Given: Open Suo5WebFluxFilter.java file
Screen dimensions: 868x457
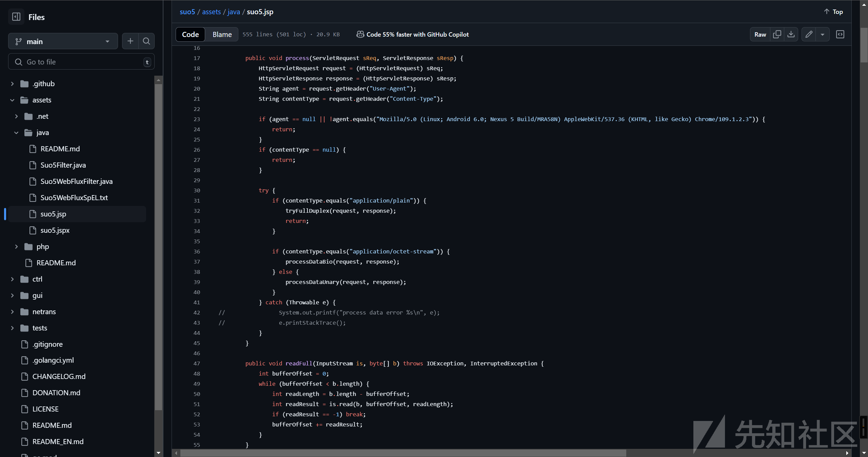Looking at the screenshot, I should pos(77,182).
